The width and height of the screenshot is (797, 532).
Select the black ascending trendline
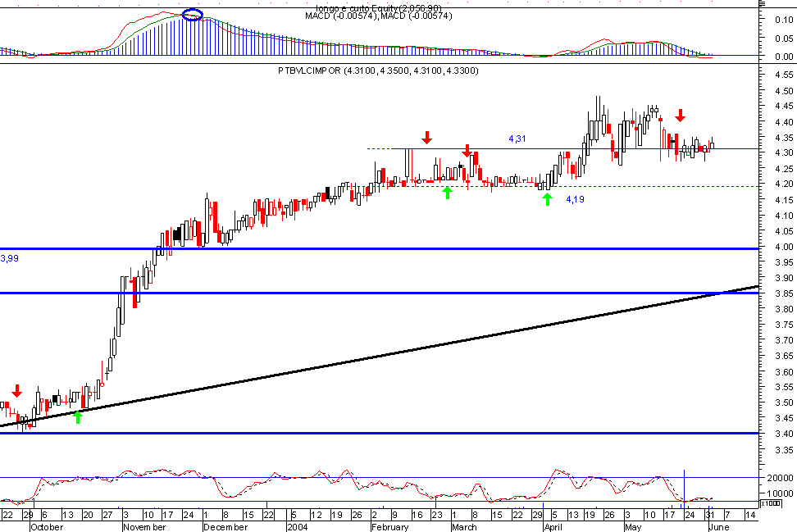tap(379, 357)
